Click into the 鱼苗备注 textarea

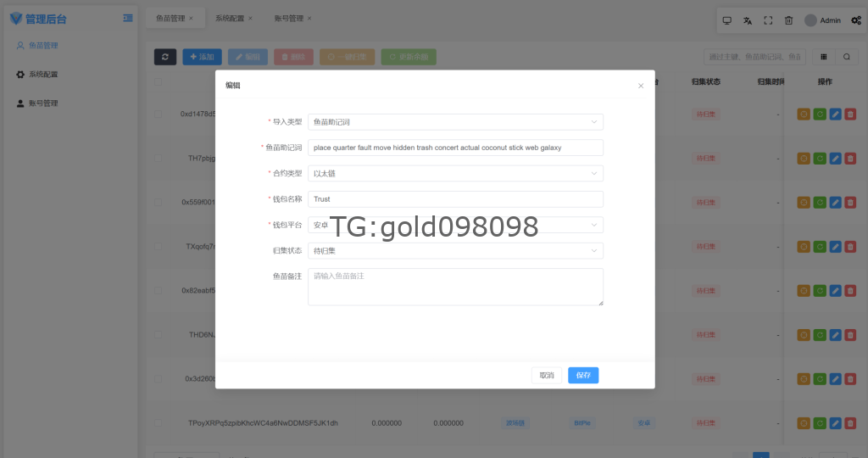[x=455, y=287]
